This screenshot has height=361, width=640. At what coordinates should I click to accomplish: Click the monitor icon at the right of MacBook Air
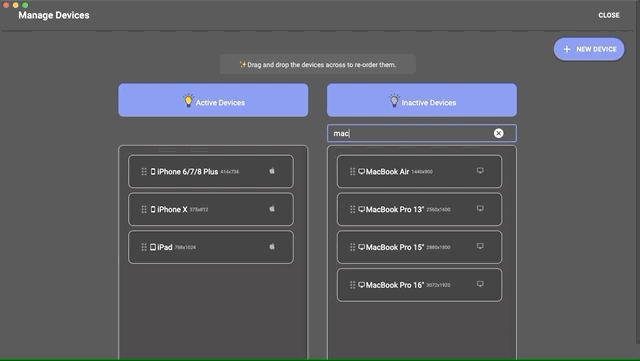click(480, 171)
